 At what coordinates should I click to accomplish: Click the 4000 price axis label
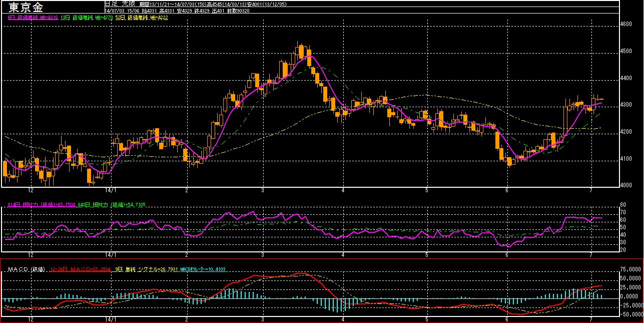pyautogui.click(x=626, y=186)
